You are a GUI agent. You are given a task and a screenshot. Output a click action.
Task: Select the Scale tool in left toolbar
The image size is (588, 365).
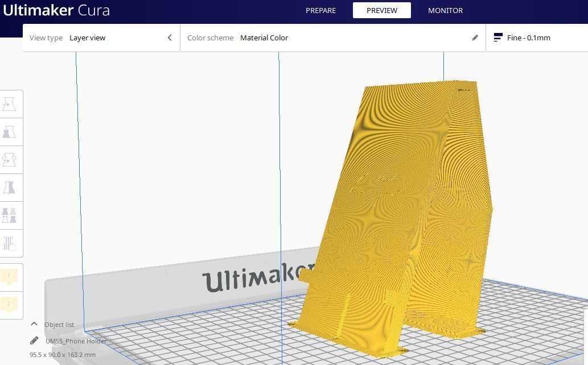(x=9, y=132)
